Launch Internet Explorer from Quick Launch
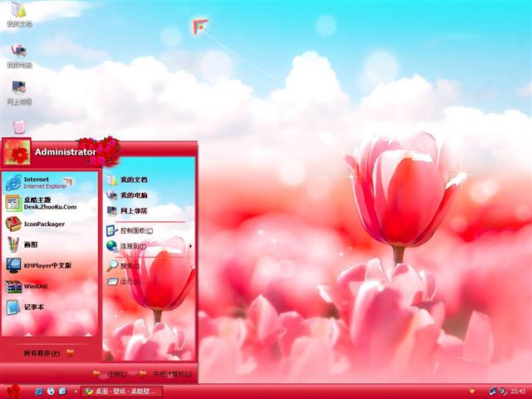 (x=39, y=392)
